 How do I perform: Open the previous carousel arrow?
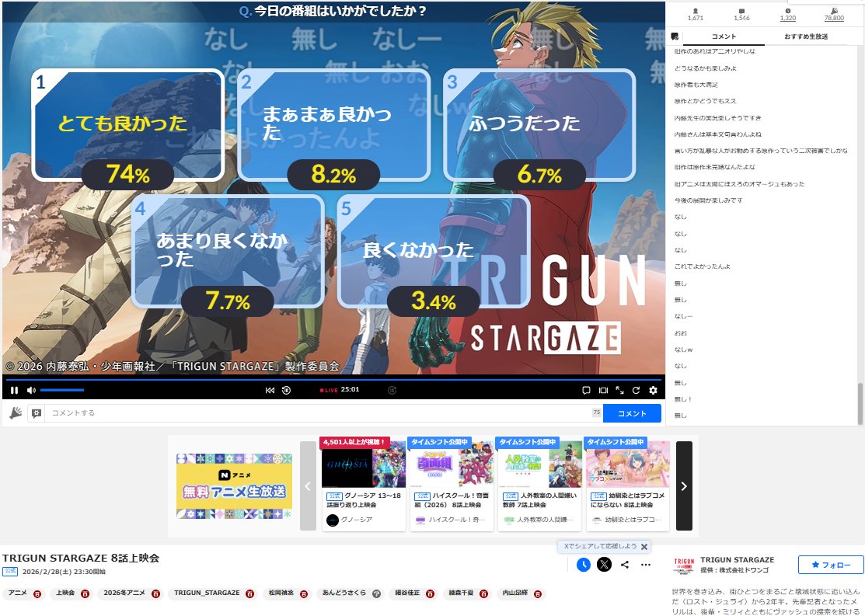tap(309, 485)
